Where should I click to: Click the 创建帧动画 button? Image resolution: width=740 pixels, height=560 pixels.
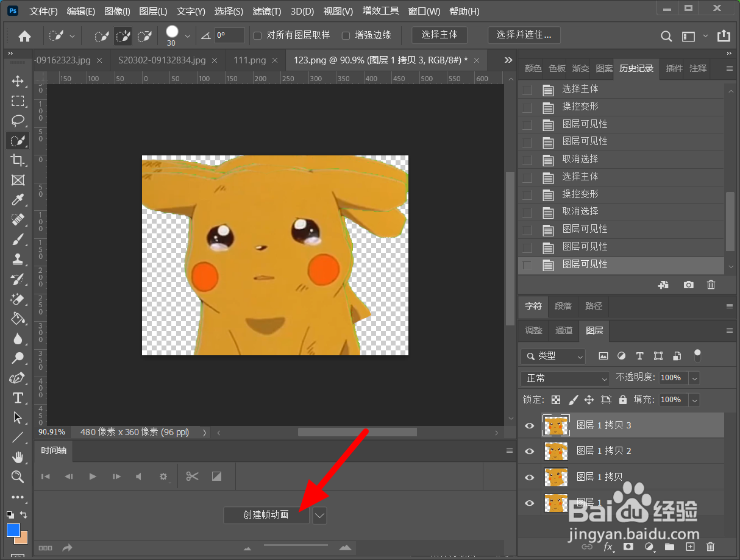pos(266,516)
